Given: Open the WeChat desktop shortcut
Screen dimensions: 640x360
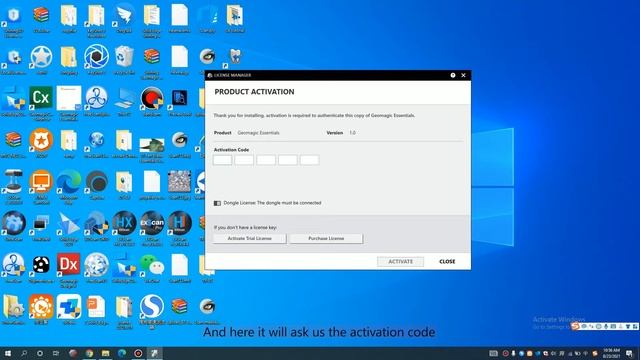Looking at the screenshot, I should 152,264.
